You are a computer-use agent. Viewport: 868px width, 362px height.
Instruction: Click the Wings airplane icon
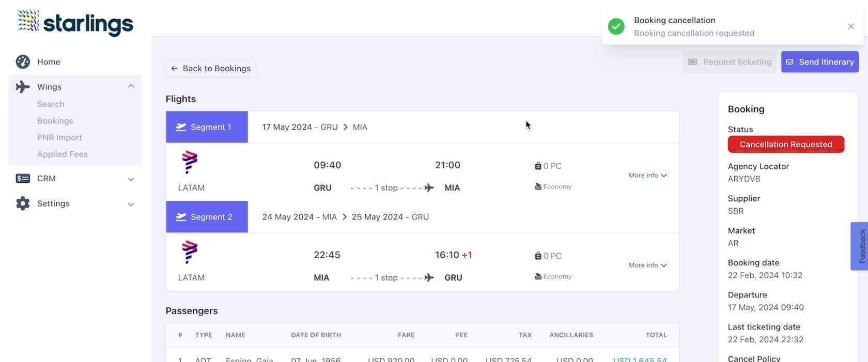point(23,87)
